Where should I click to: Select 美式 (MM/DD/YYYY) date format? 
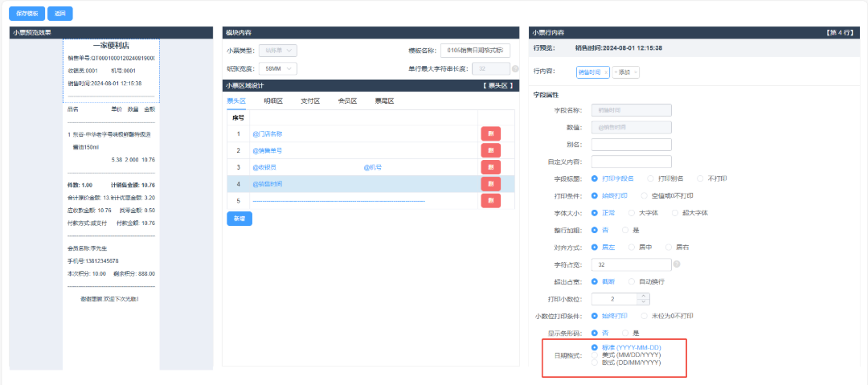595,354
